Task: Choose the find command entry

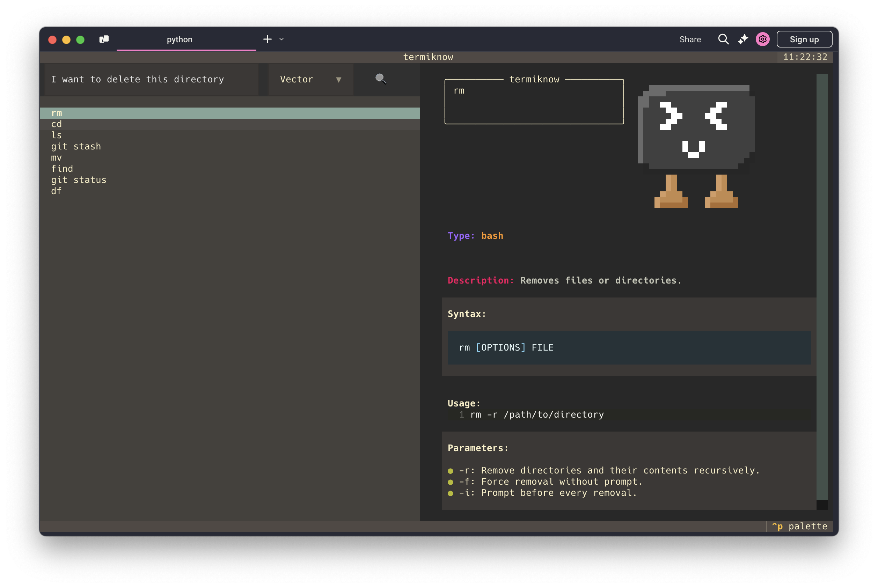Action: (x=62, y=169)
